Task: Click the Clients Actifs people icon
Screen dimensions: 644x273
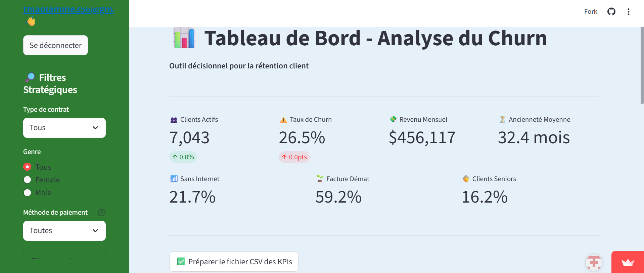Action: click(174, 120)
